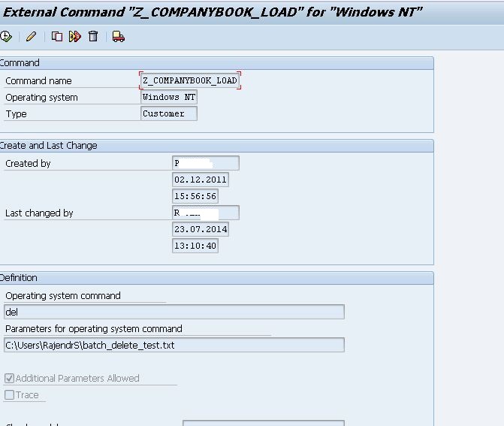504x426 pixels.
Task: Click the pencil Change icon in toolbar
Action: pyautogui.click(x=31, y=36)
